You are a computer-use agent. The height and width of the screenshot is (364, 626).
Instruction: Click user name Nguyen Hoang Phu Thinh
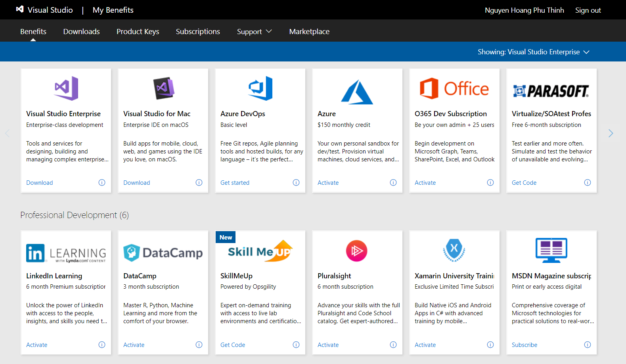525,10
